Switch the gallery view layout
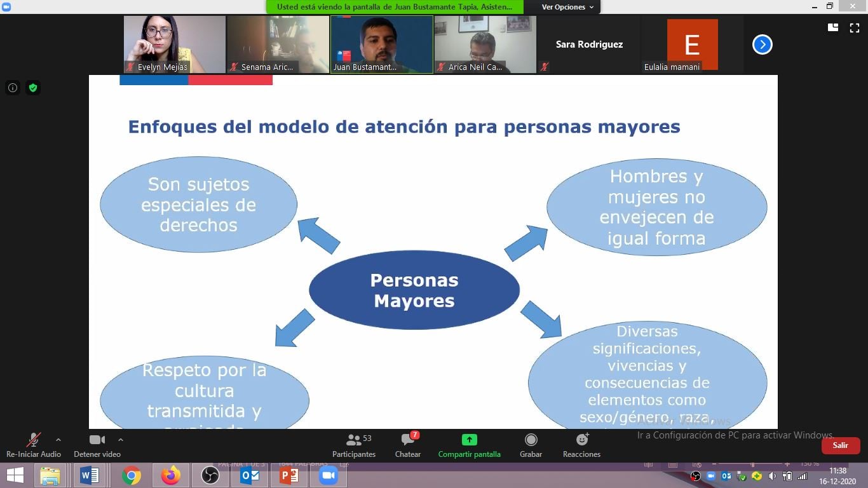 (833, 27)
